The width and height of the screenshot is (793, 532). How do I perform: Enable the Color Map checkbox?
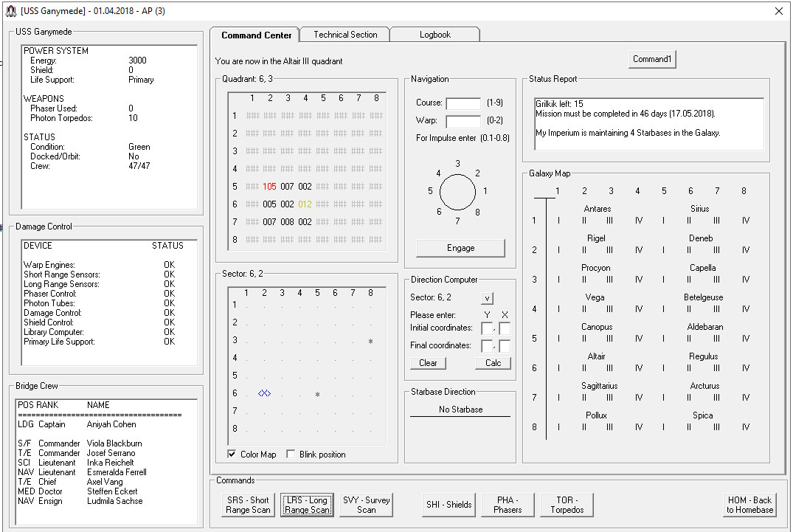point(232,455)
